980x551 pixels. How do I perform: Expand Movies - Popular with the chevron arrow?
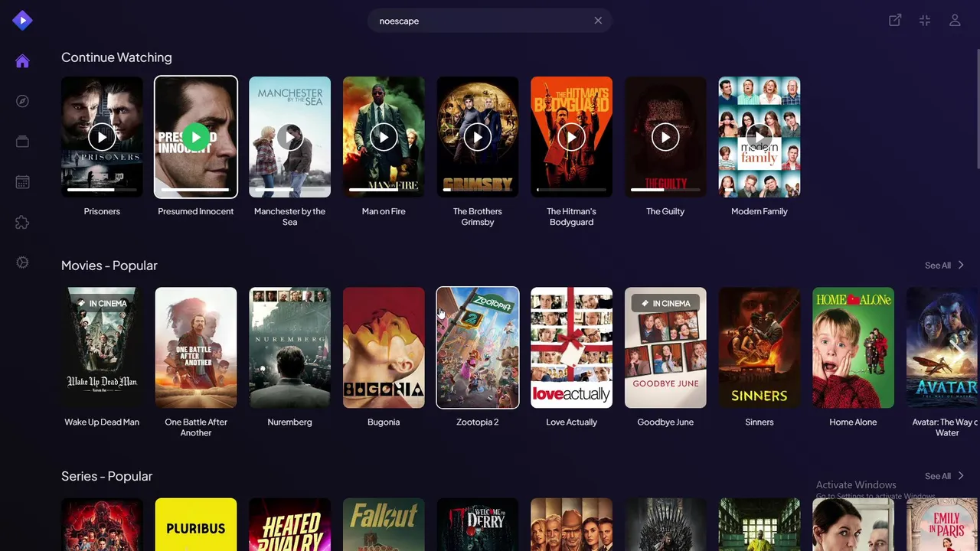[961, 266]
